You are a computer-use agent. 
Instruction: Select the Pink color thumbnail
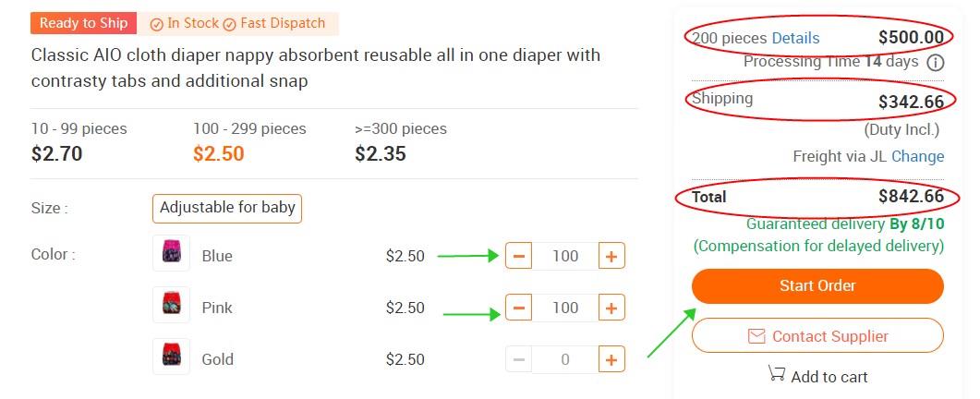(171, 306)
